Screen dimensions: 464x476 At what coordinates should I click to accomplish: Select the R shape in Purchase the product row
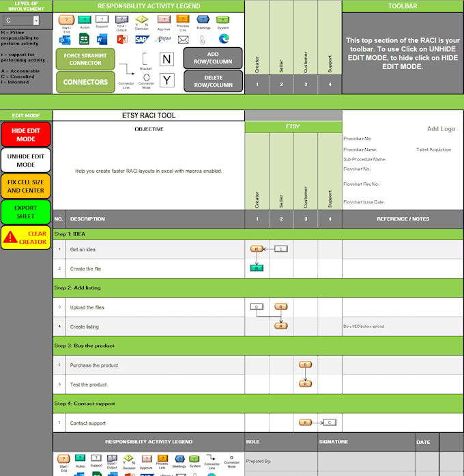[x=305, y=365]
